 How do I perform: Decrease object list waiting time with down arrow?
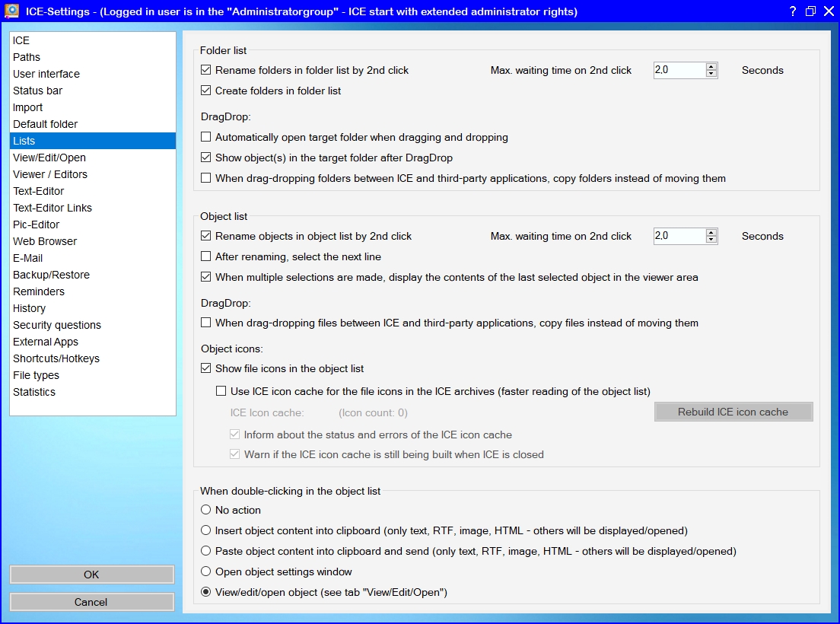coord(711,240)
